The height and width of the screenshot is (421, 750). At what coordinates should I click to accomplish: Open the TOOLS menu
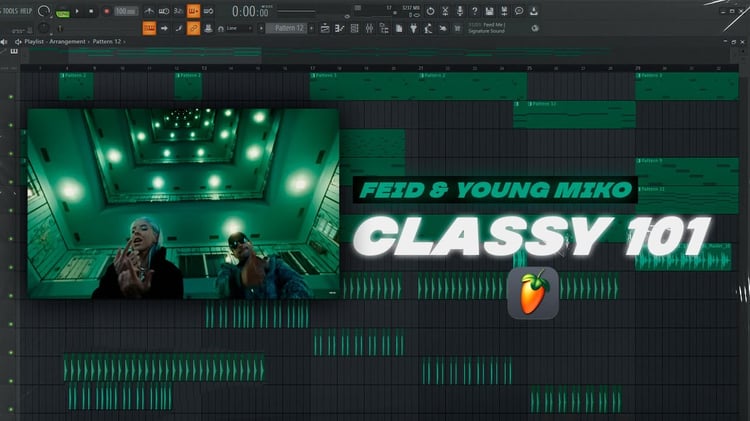coord(10,11)
